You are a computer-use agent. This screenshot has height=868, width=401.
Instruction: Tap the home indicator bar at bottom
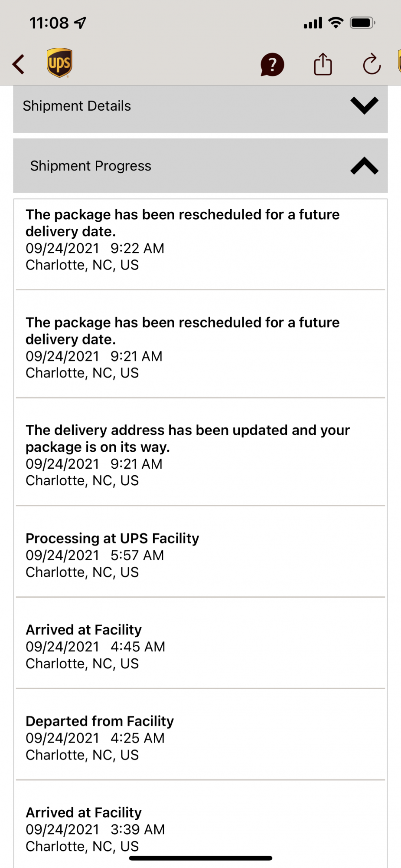click(x=200, y=858)
